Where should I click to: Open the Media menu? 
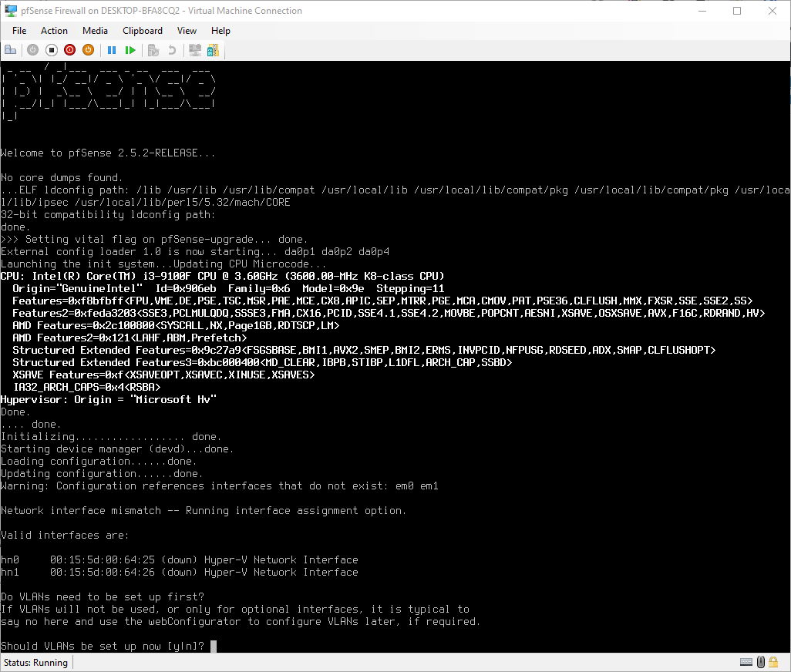point(95,31)
